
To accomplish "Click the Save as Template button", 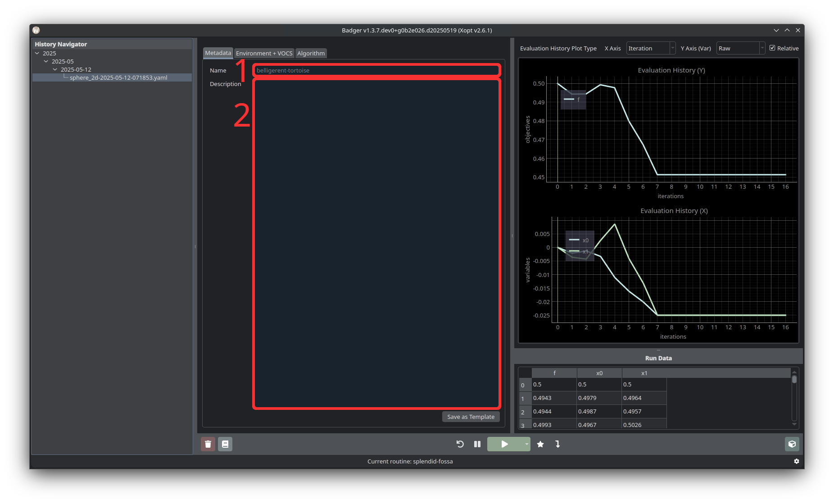I will pyautogui.click(x=471, y=417).
